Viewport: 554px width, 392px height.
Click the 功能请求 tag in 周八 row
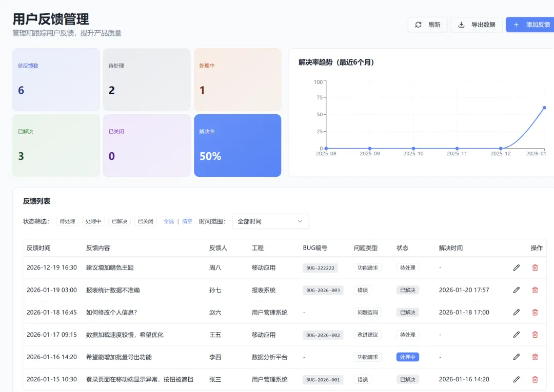(x=368, y=268)
